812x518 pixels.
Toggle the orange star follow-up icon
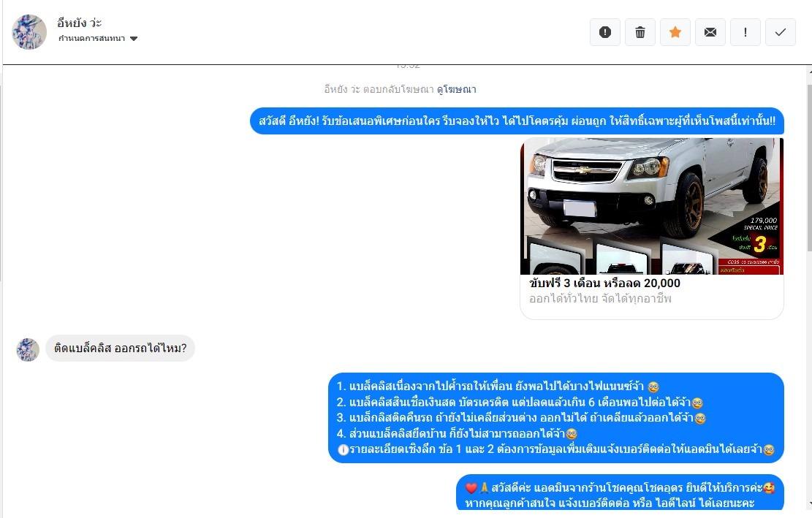[x=675, y=32]
